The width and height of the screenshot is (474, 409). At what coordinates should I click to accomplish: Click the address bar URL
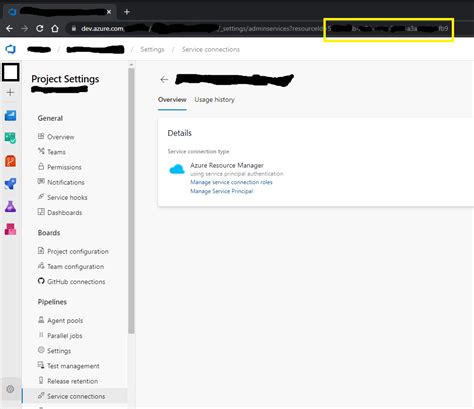pos(260,29)
